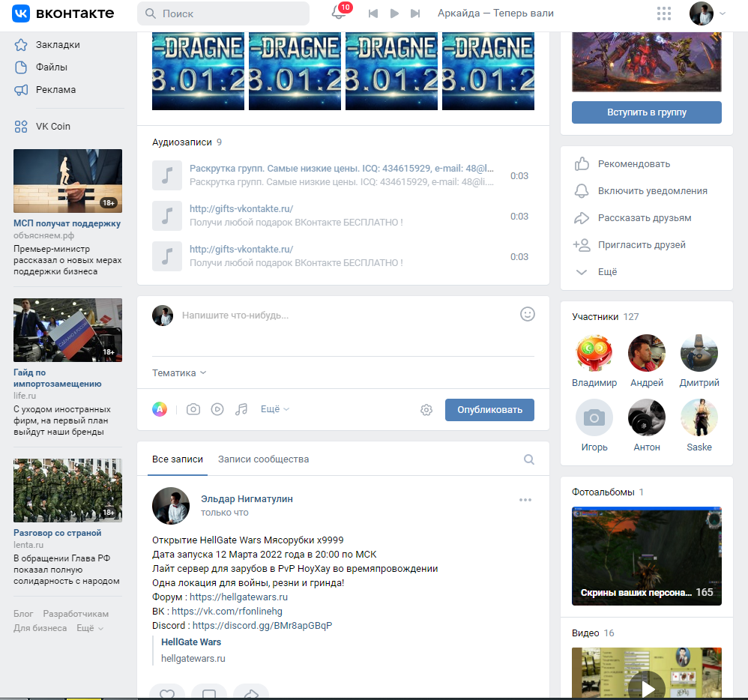Open the HellGate Wars link preview
Image resolution: width=748 pixels, height=700 pixels.
coord(191,642)
